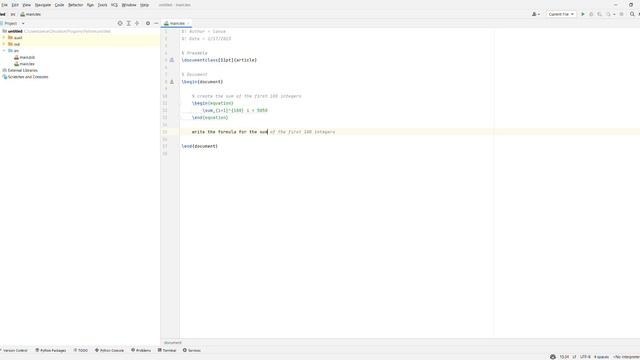The width and height of the screenshot is (640, 360).
Task: Open Project panel settings gear
Action: [x=148, y=24]
